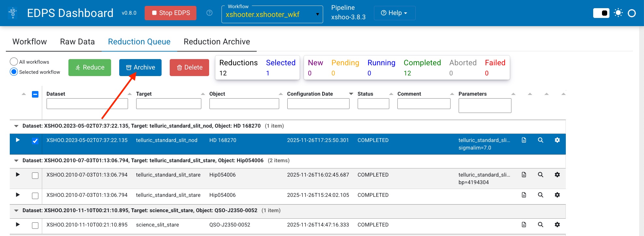This screenshot has height=236, width=644.
Task: Focus the Comment filter input
Action: 424,104
